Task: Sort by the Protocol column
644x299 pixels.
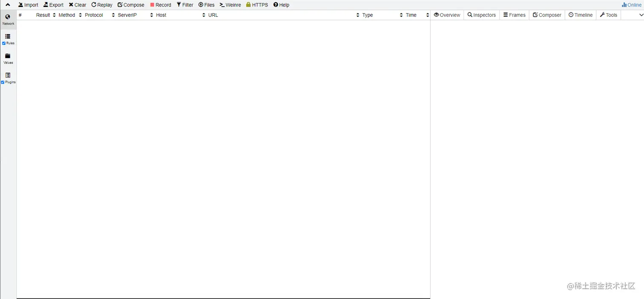Action: click(100, 15)
